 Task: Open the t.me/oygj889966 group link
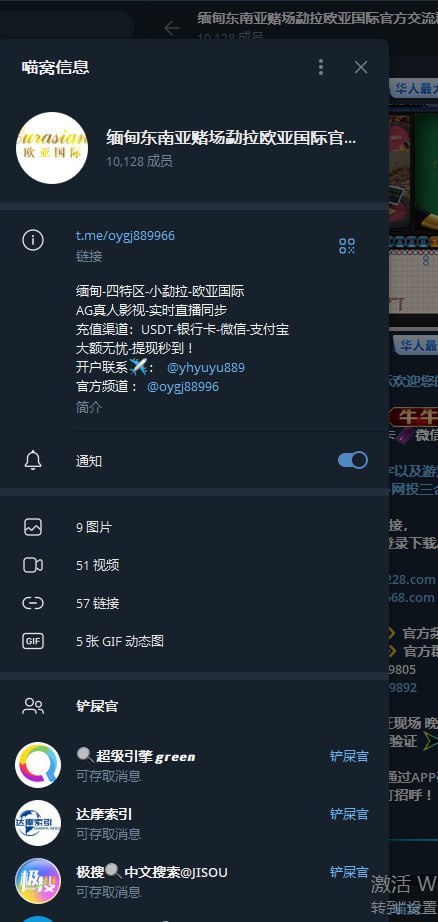(125, 236)
